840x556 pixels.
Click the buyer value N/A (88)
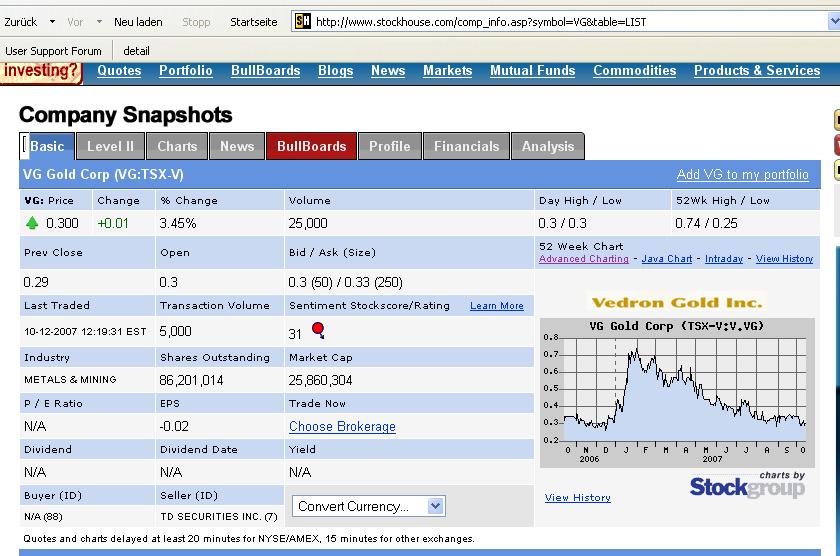coord(43,517)
